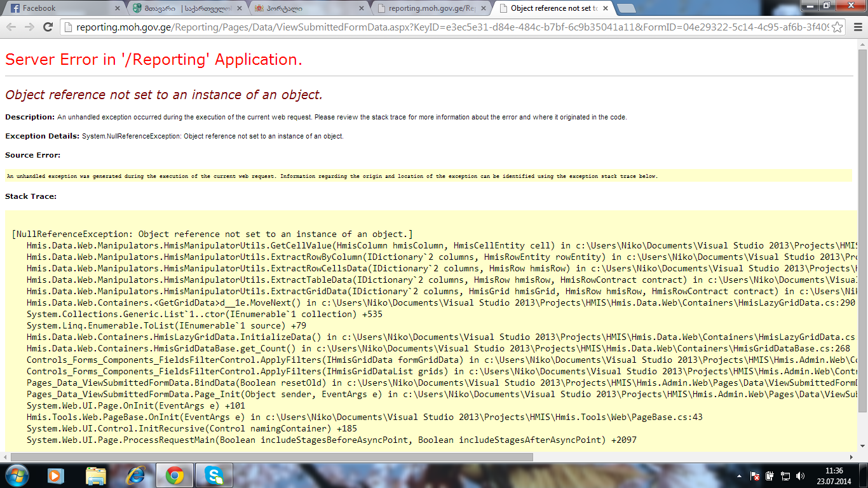Show hidden system tray icons
The width and height of the screenshot is (868, 488).
(x=738, y=475)
